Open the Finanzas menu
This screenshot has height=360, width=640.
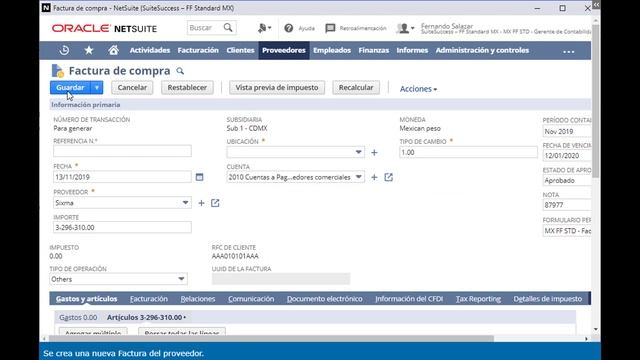pos(373,50)
